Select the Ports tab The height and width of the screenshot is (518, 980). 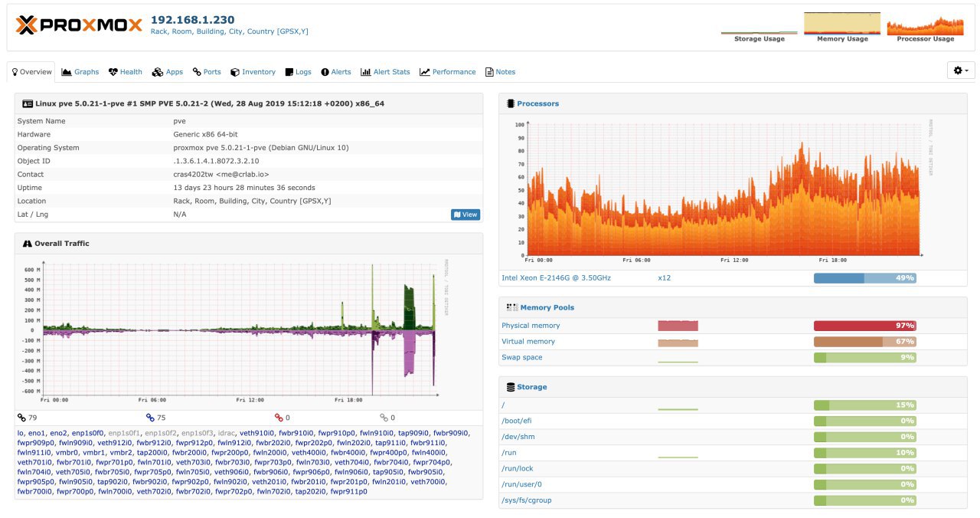207,72
